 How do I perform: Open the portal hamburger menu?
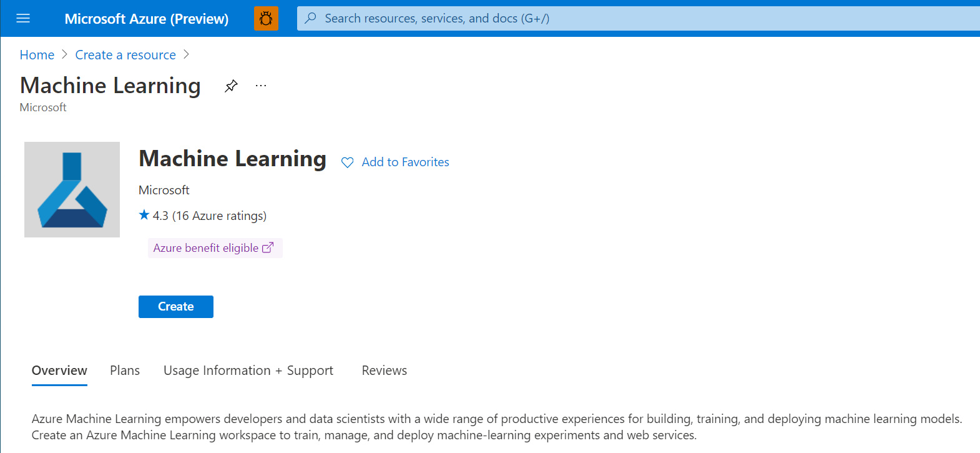coord(23,18)
